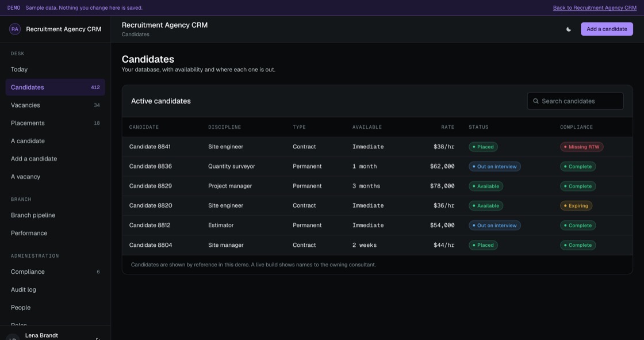Click the Available badge for Candidate 8820
This screenshot has width=644, height=340.
[x=486, y=205]
